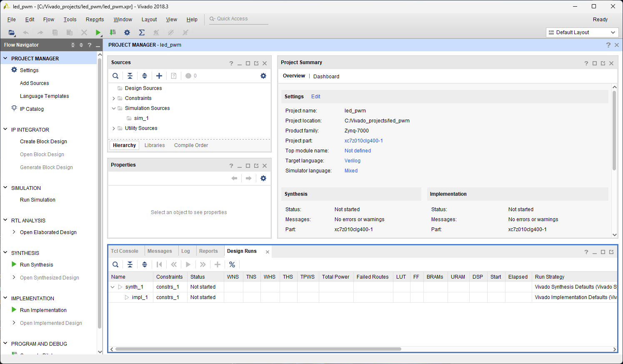Open help for Project Summary panel
Screen dimensions: 623x364
point(586,63)
